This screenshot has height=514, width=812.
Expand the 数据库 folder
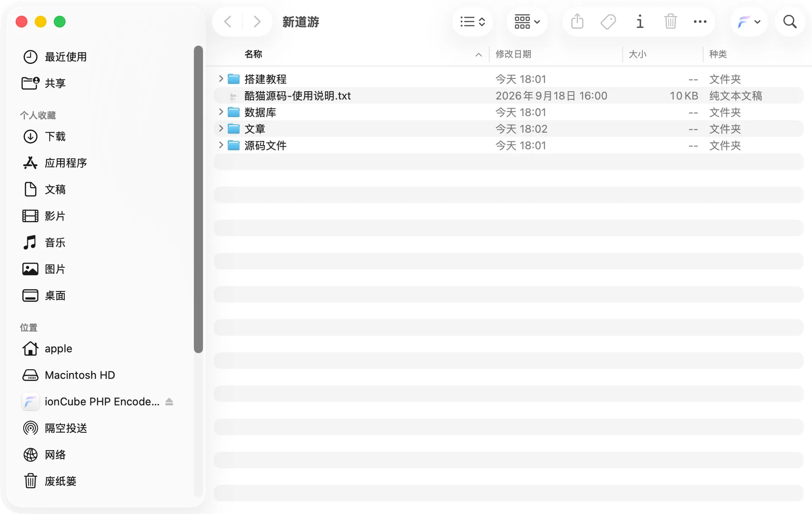(x=221, y=112)
